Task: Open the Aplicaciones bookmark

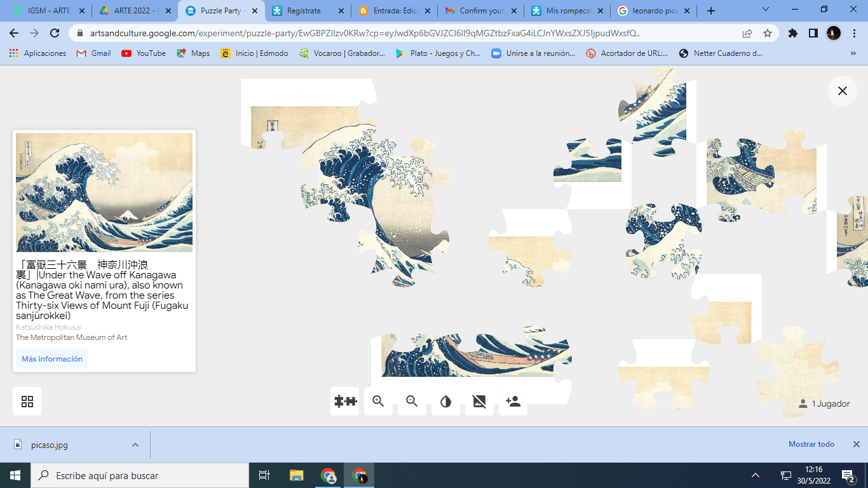Action: tap(37, 53)
